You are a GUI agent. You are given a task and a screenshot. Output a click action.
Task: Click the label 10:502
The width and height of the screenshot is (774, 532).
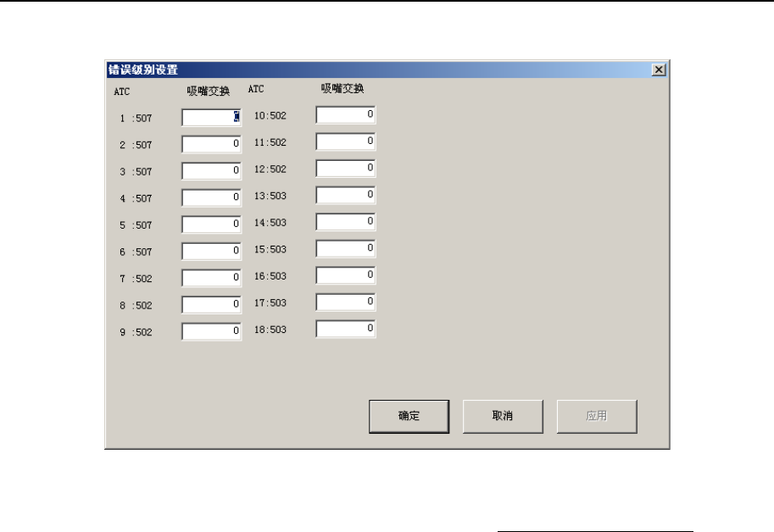pyautogui.click(x=270, y=115)
